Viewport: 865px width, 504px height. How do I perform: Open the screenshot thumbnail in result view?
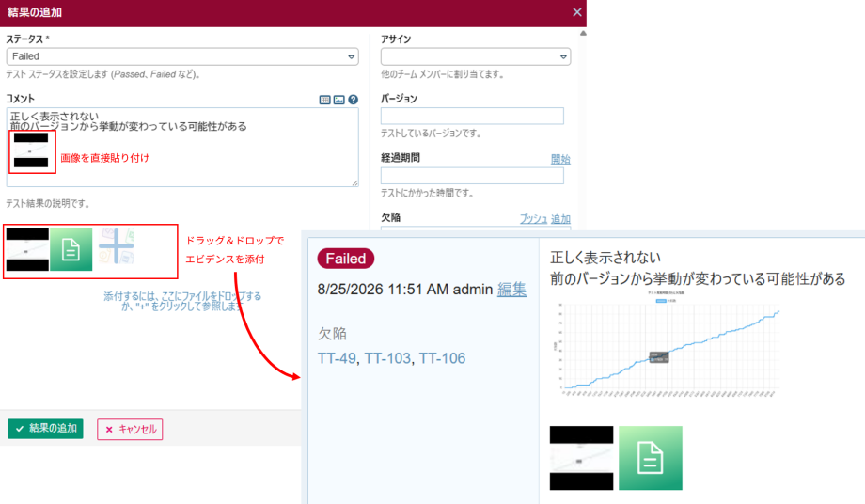[581, 458]
